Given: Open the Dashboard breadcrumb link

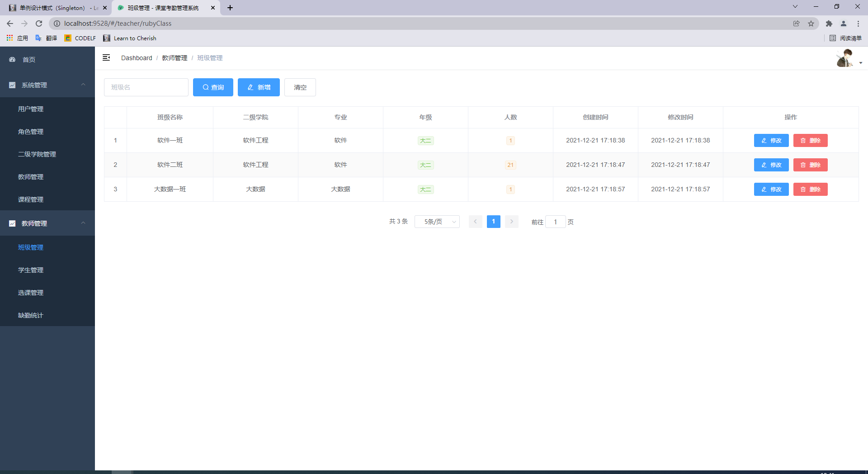Looking at the screenshot, I should [137, 58].
